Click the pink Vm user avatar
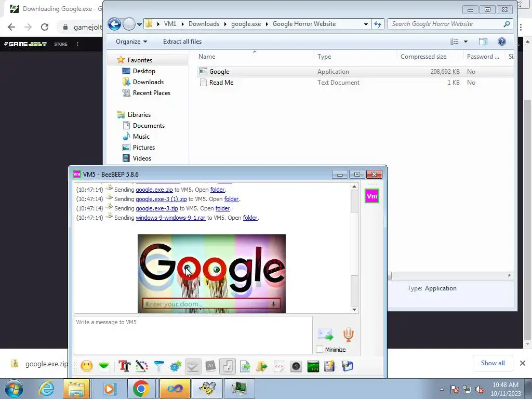Screen dimensions: 532x399 click(372, 196)
